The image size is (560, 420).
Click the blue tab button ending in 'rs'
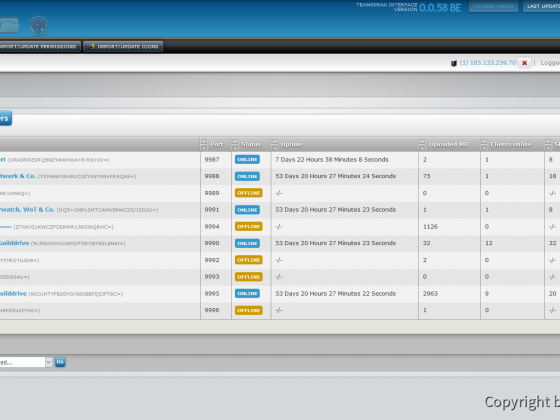(5, 118)
